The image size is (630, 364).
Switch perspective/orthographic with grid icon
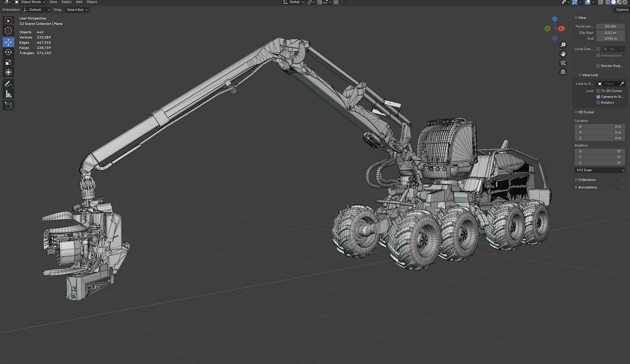[x=563, y=72]
